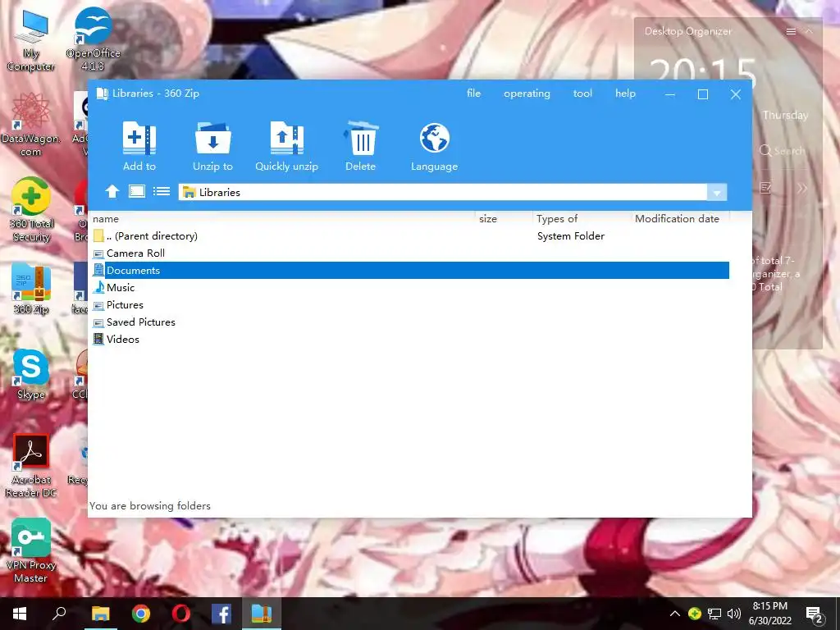Click the network tray icon
Image resolution: width=840 pixels, height=630 pixels.
click(x=714, y=614)
